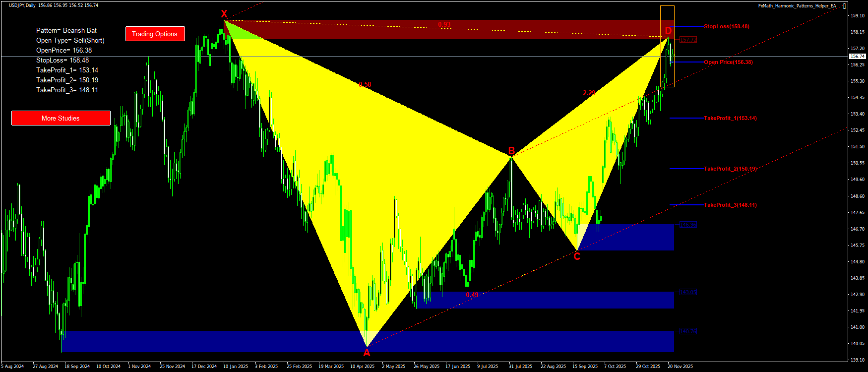Open the More Studies panel

[61, 118]
